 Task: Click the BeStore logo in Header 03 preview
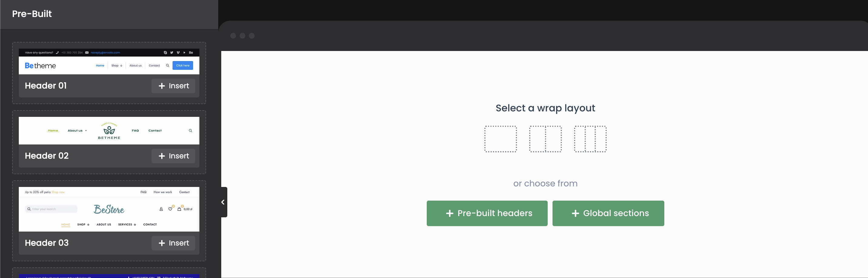click(109, 209)
